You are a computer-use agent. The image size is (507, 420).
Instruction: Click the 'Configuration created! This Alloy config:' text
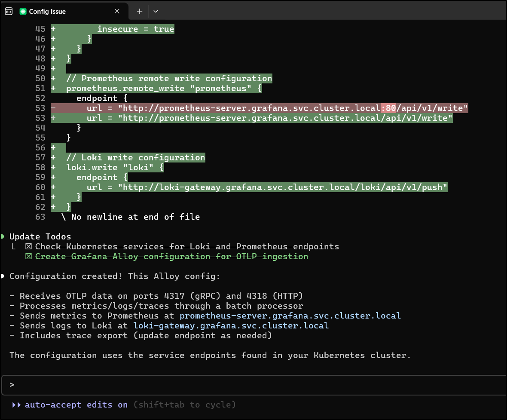[x=115, y=276]
